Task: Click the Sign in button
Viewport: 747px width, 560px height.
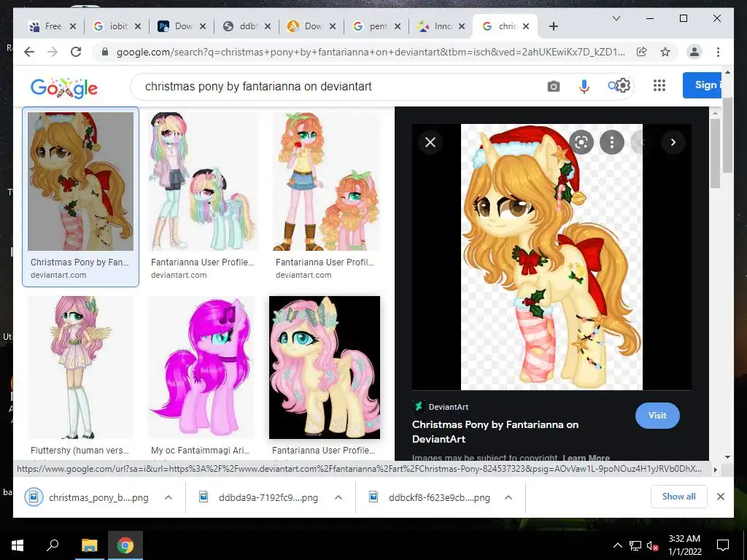Action: coord(703,85)
